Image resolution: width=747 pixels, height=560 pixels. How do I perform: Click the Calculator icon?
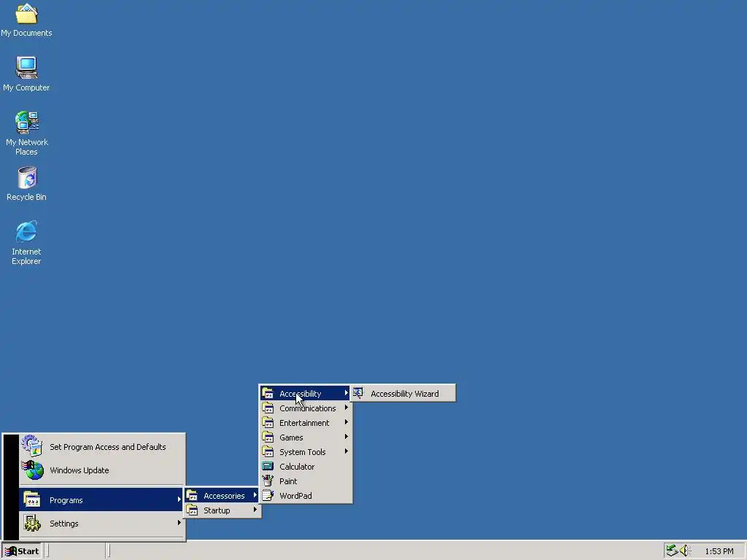tap(268, 466)
